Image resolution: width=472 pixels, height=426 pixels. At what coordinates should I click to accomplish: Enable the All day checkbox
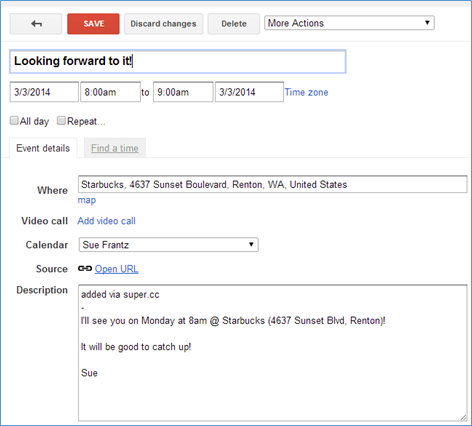click(x=14, y=120)
